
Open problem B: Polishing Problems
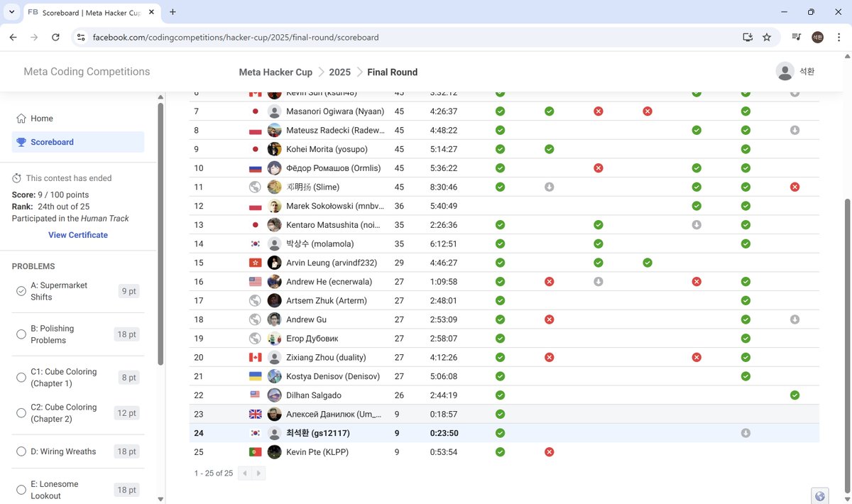(78, 334)
